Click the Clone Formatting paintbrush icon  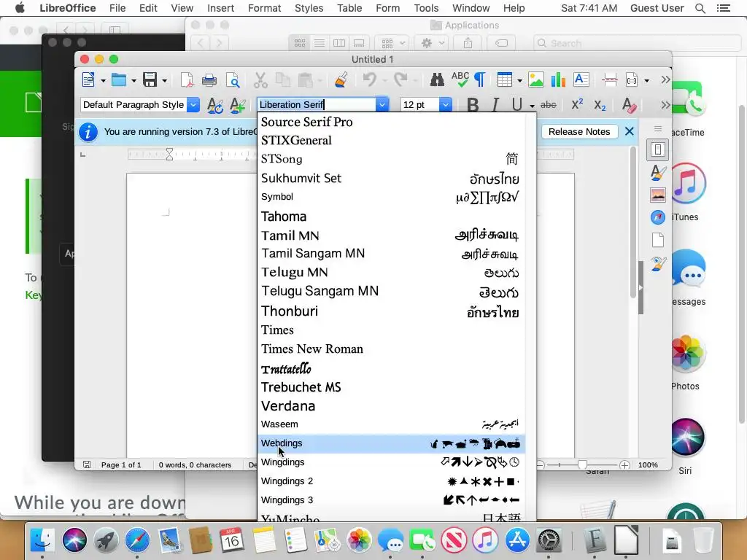pyautogui.click(x=341, y=79)
